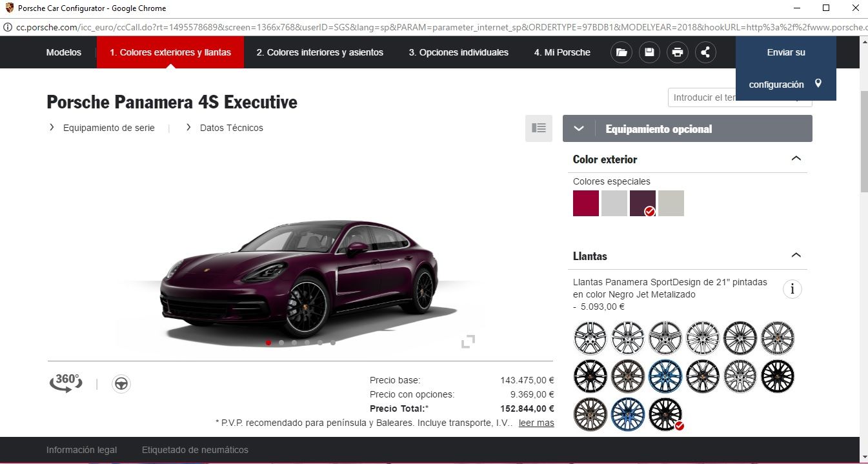Go to Opciones individuales tab
Screen dimensions: 868x464
tap(459, 52)
